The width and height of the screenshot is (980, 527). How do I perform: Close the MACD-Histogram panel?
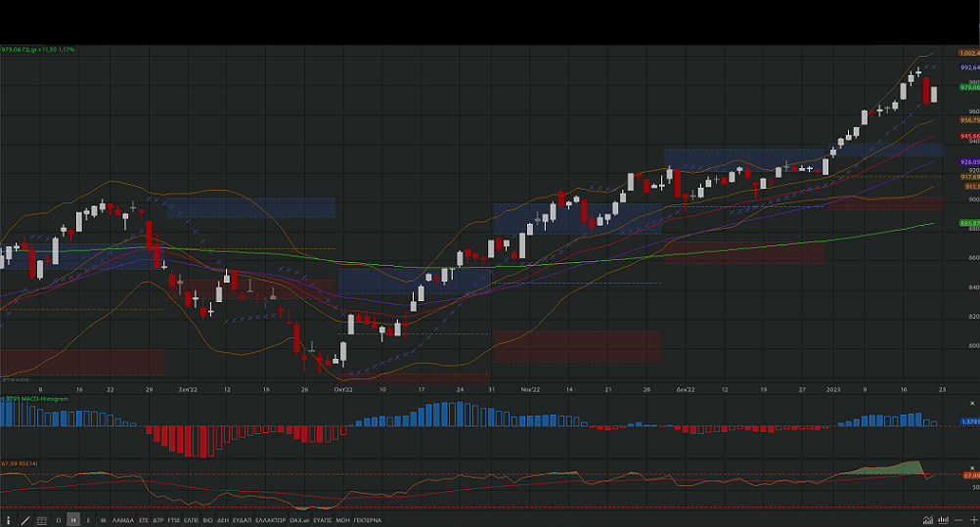(x=972, y=404)
